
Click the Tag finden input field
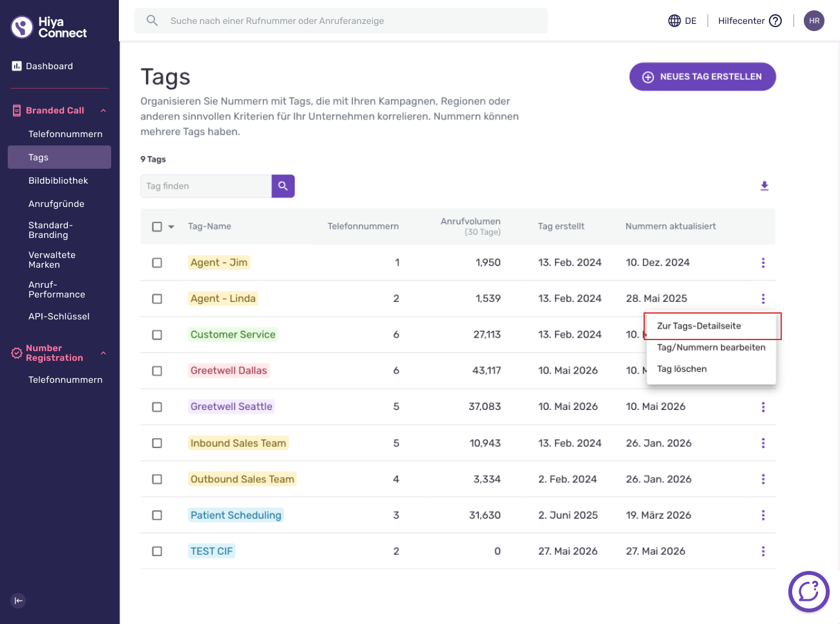pos(206,186)
